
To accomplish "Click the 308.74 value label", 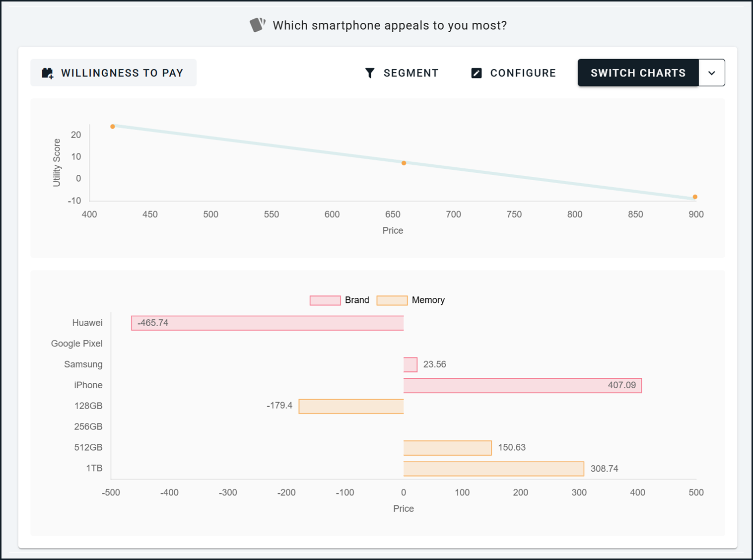I will coord(605,469).
